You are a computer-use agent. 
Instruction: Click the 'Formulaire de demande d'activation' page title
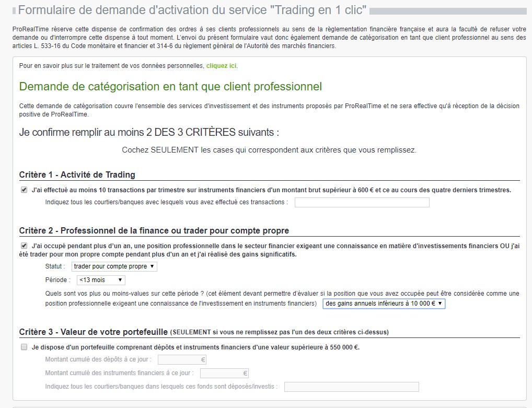point(192,10)
